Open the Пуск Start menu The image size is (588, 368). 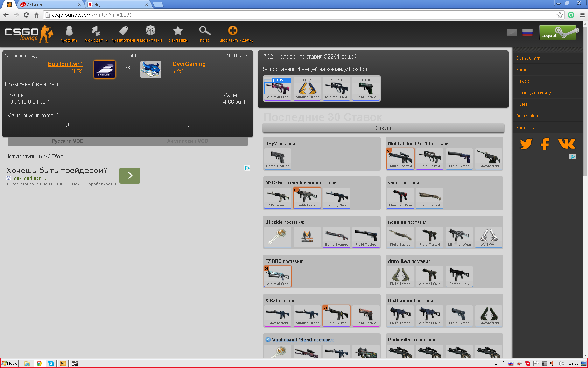click(x=10, y=363)
